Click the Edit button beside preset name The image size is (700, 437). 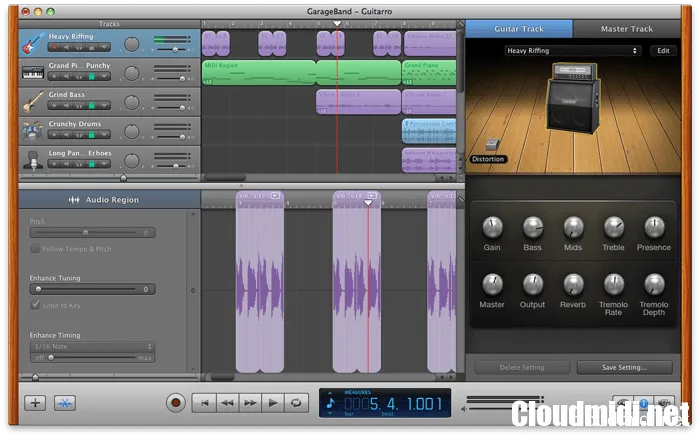pyautogui.click(x=663, y=51)
